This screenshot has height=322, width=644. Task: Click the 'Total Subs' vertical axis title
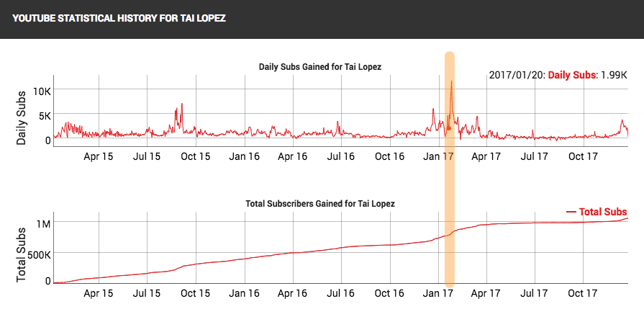click(x=22, y=254)
